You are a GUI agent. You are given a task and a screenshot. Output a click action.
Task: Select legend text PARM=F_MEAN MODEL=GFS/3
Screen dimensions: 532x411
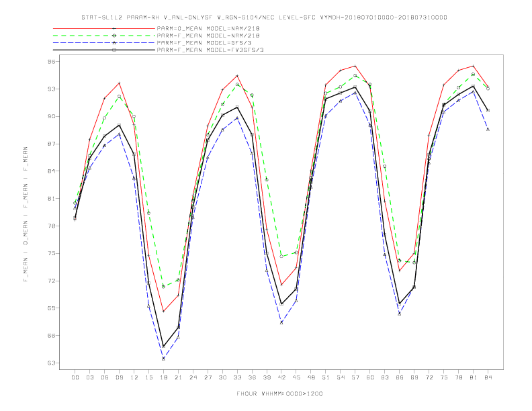204,43
